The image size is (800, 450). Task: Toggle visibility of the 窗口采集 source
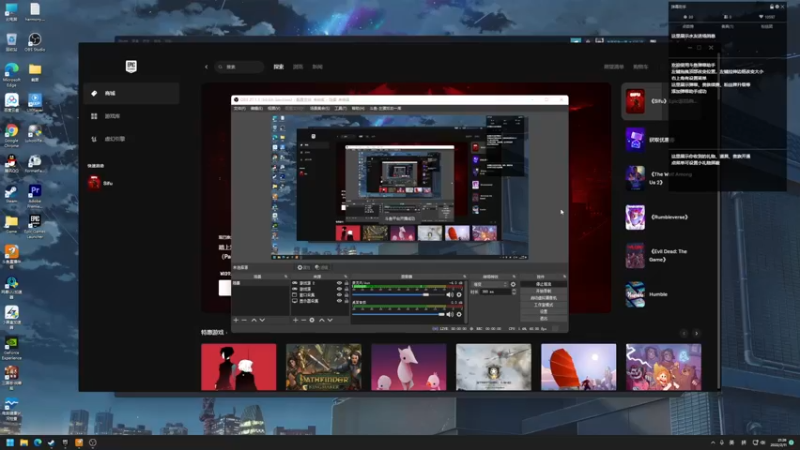339,295
